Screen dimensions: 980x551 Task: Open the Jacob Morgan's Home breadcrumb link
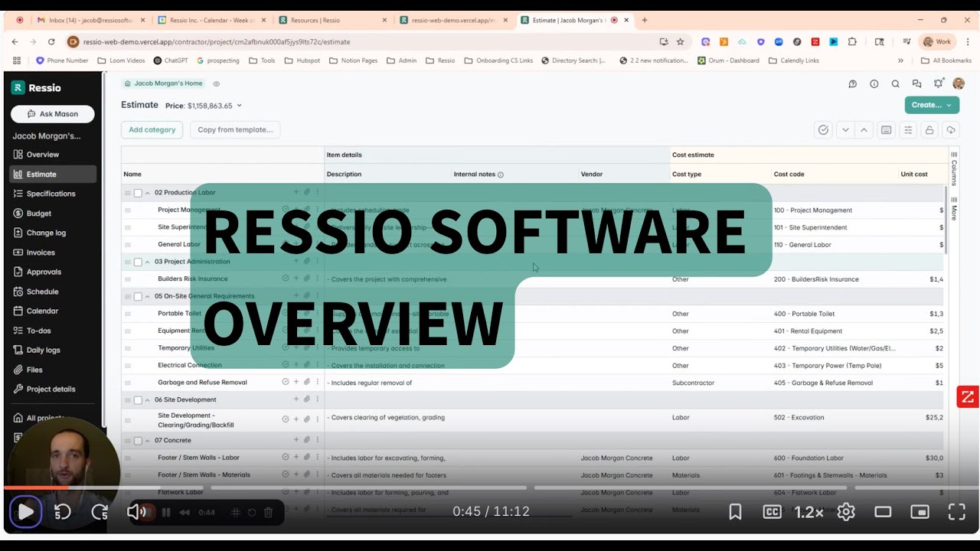164,83
